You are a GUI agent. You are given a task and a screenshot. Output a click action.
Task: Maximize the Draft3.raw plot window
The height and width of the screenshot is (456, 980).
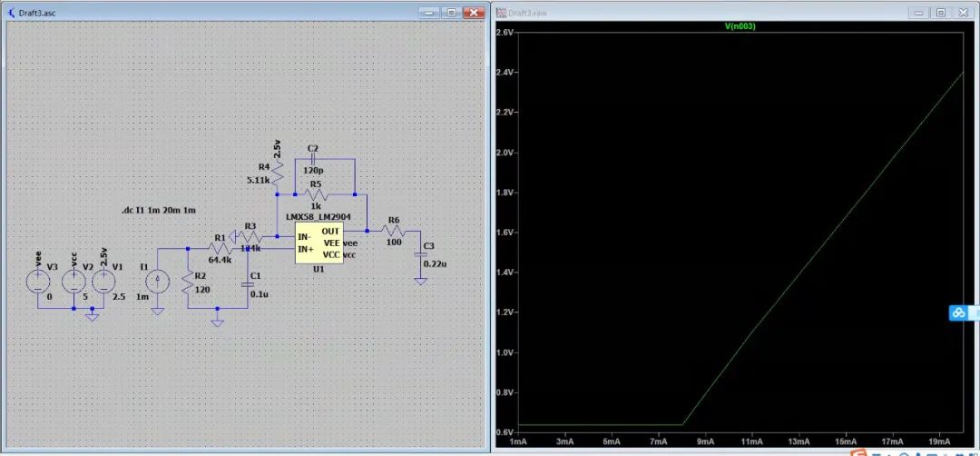pos(940,12)
